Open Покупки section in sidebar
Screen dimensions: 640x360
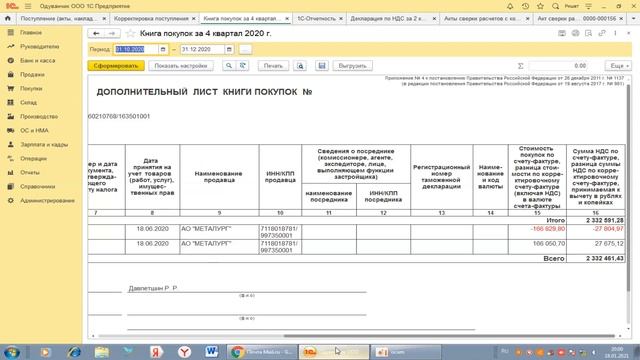click(x=31, y=88)
